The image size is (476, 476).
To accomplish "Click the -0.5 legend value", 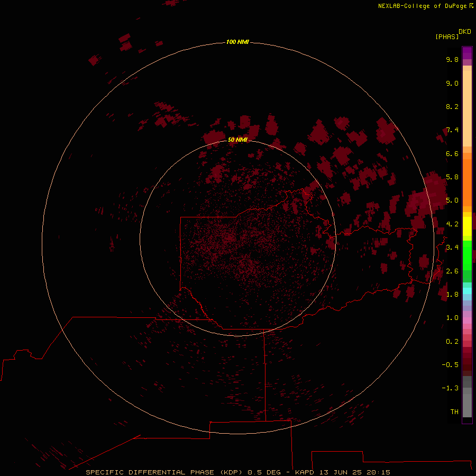I will pyautogui.click(x=450, y=364).
